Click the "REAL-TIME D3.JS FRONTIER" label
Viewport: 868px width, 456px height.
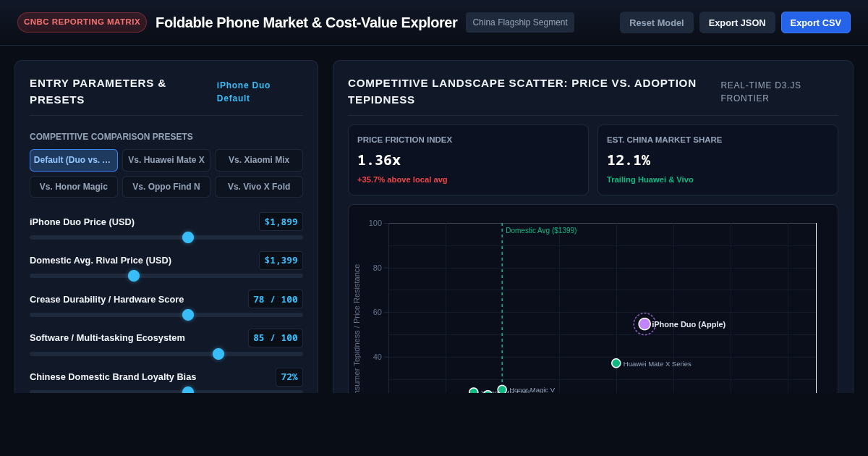point(761,92)
